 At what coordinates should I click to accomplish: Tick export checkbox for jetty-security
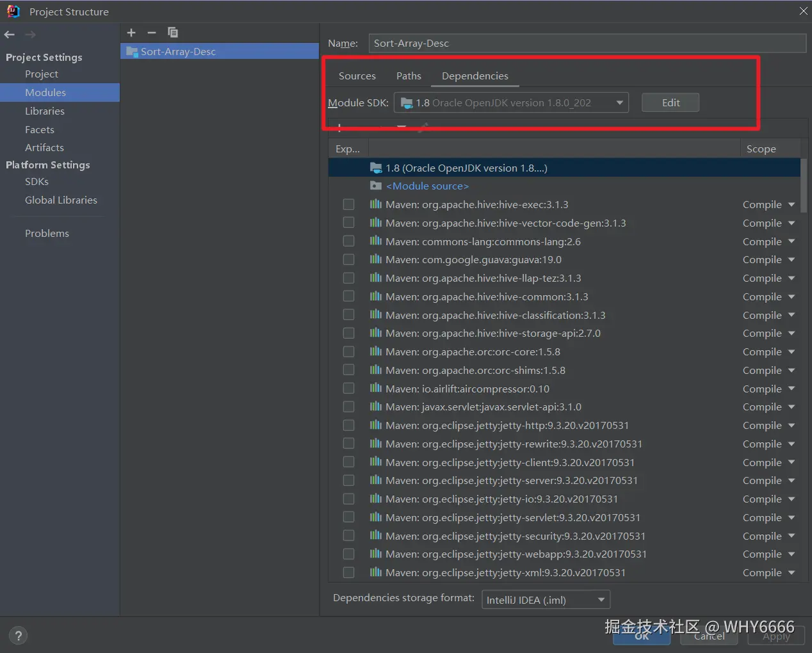point(348,535)
